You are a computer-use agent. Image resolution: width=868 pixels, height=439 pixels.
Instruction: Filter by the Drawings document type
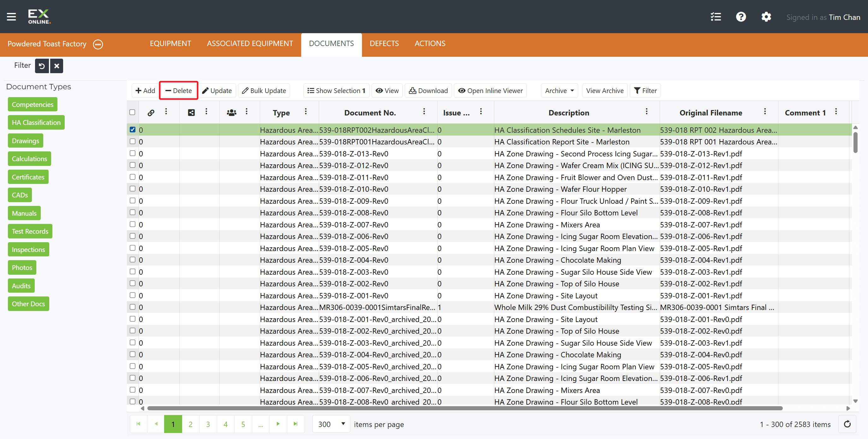pos(26,141)
